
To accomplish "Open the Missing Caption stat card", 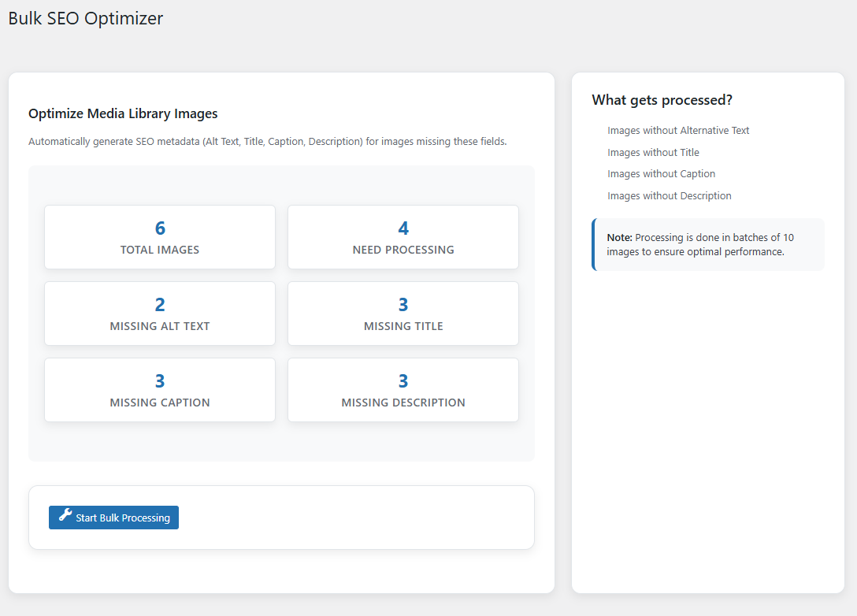I will click(160, 390).
